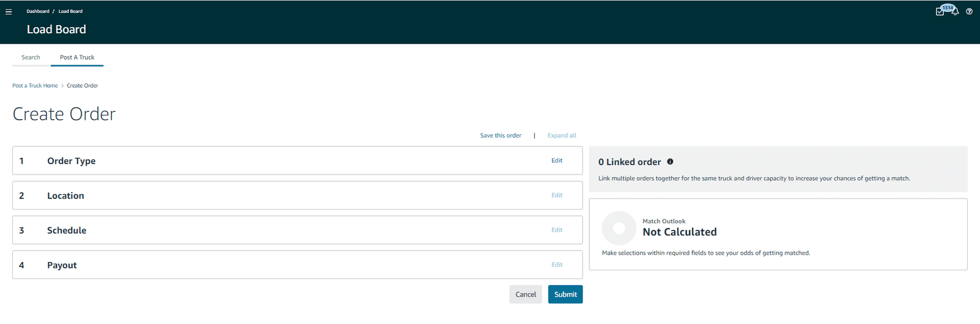Submit the order

tap(565, 295)
